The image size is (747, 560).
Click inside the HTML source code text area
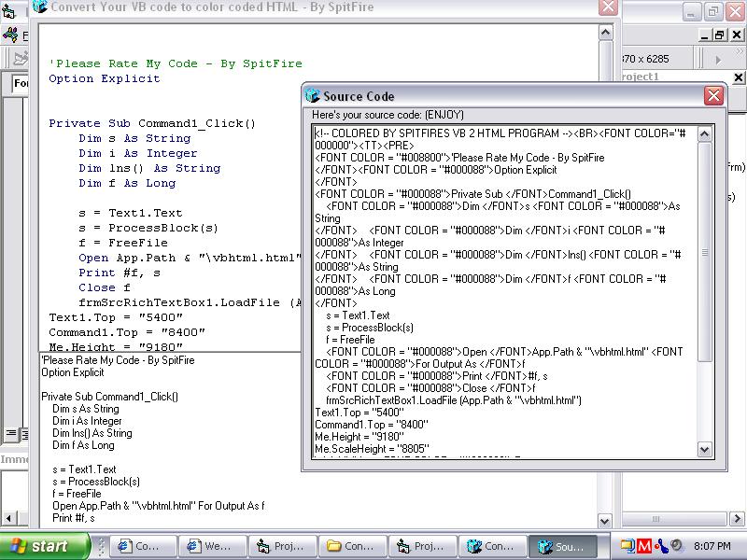504,289
